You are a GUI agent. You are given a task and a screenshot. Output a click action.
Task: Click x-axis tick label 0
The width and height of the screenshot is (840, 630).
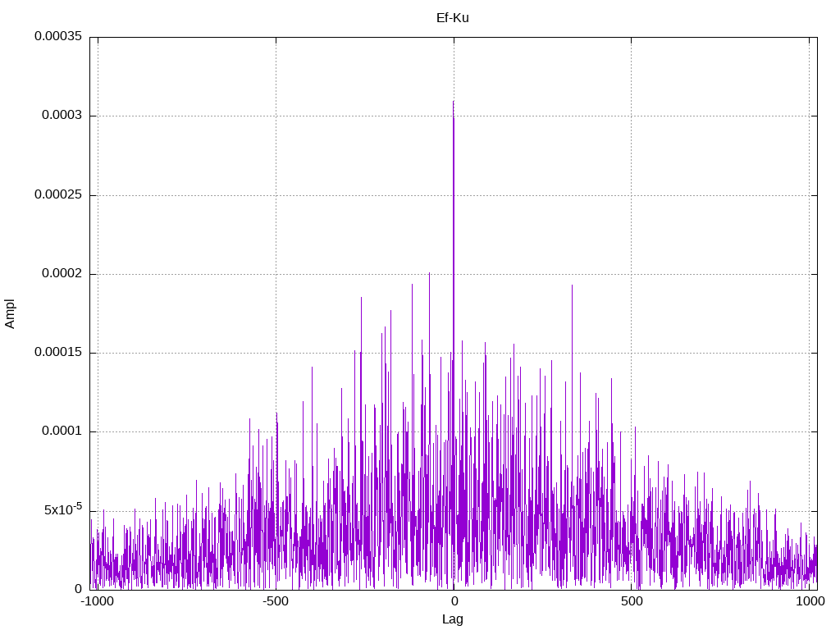pos(454,601)
